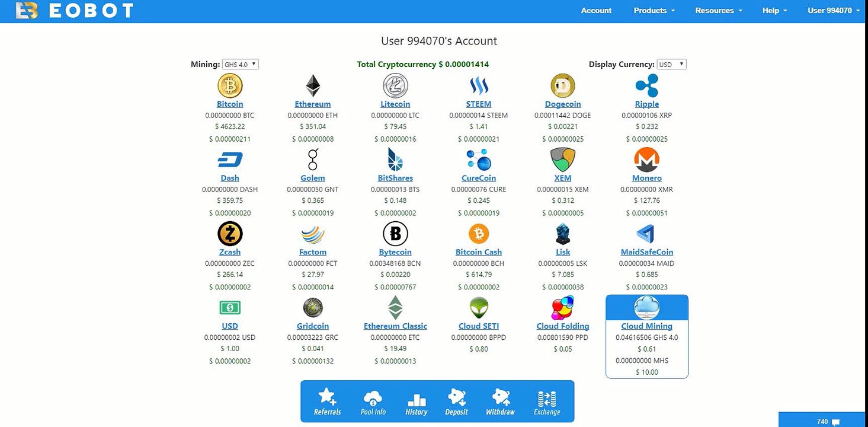
Task: Click the Ethereum diamond icon
Action: (x=313, y=86)
